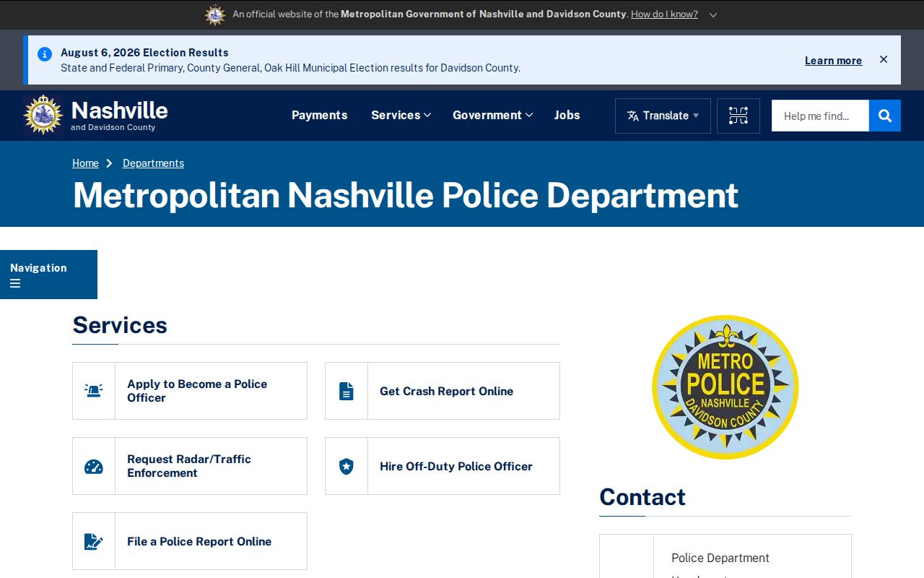Click the search magnifier button
924x578 pixels.
885,116
